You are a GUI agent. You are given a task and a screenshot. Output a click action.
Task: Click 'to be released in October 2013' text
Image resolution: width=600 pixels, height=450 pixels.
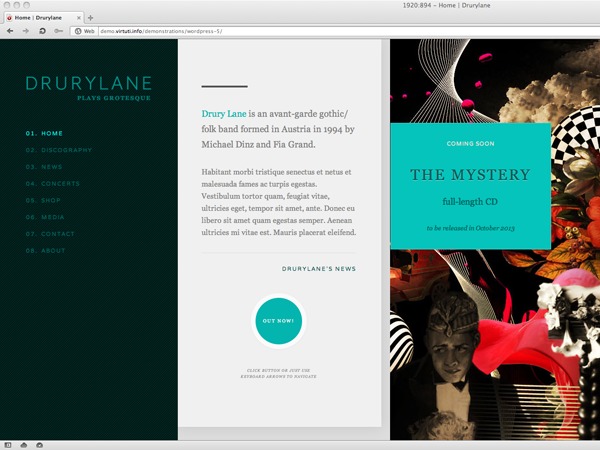point(470,228)
